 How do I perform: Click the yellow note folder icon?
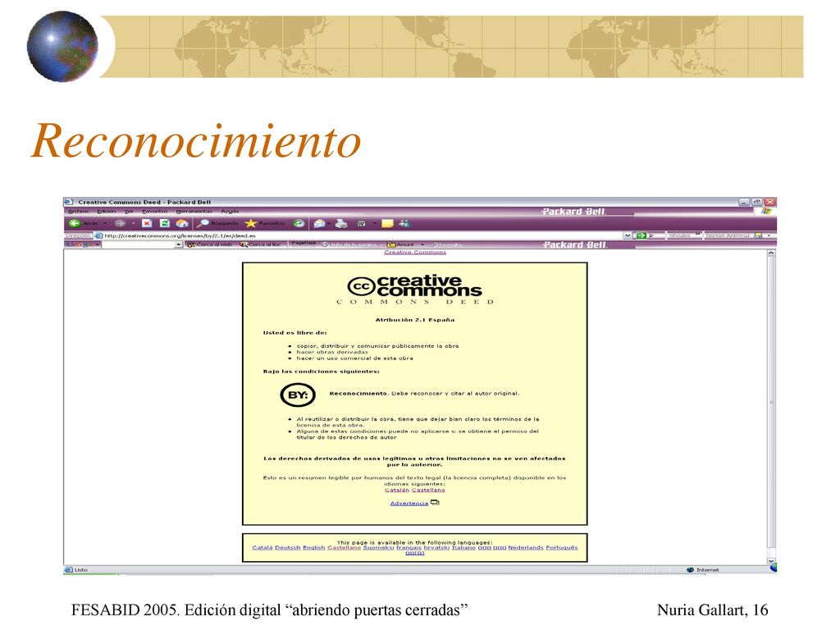click(387, 223)
